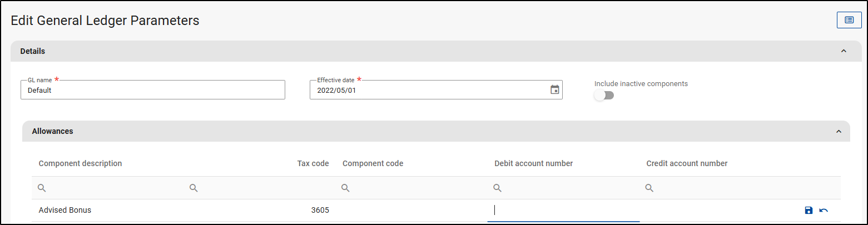Sort by Credit account number header
Image resolution: width=868 pixels, height=225 pixels.
(687, 163)
